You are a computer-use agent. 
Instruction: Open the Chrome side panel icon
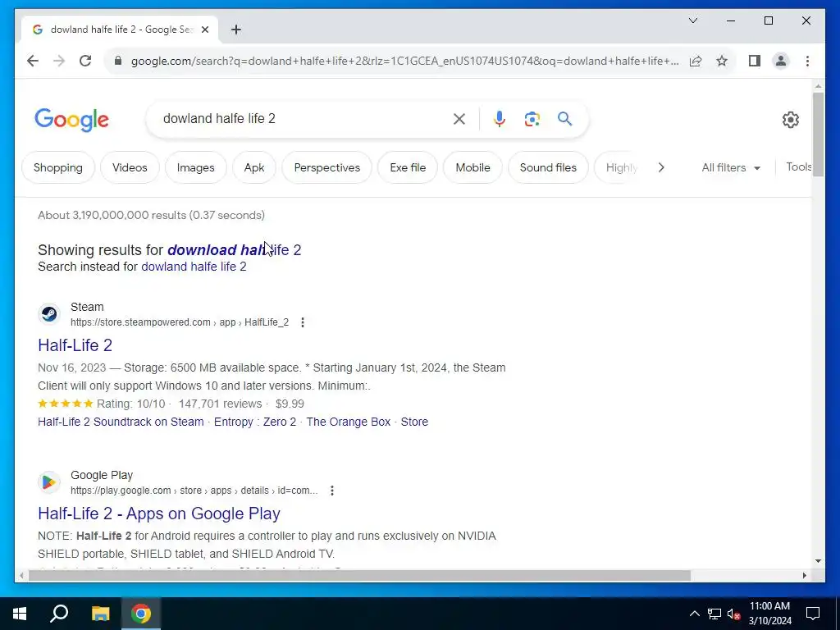755,61
